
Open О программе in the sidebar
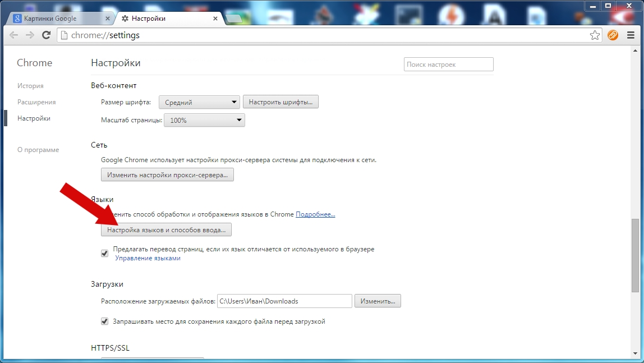[38, 150]
